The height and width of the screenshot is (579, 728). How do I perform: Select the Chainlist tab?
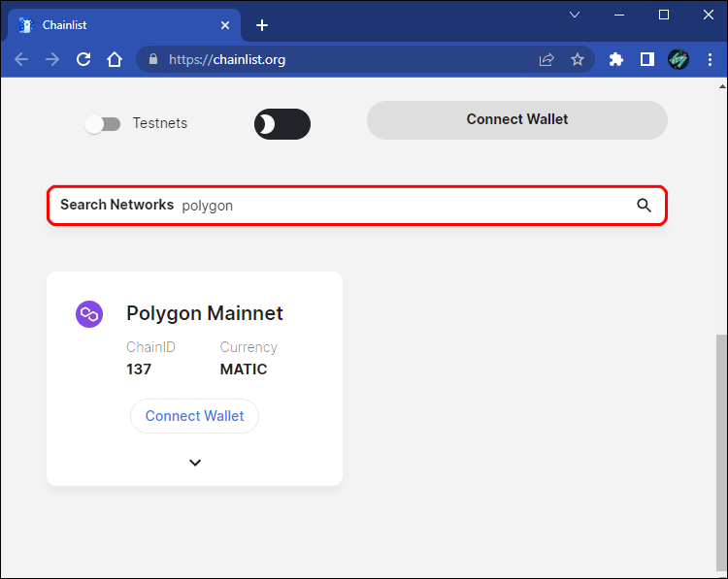[124, 25]
